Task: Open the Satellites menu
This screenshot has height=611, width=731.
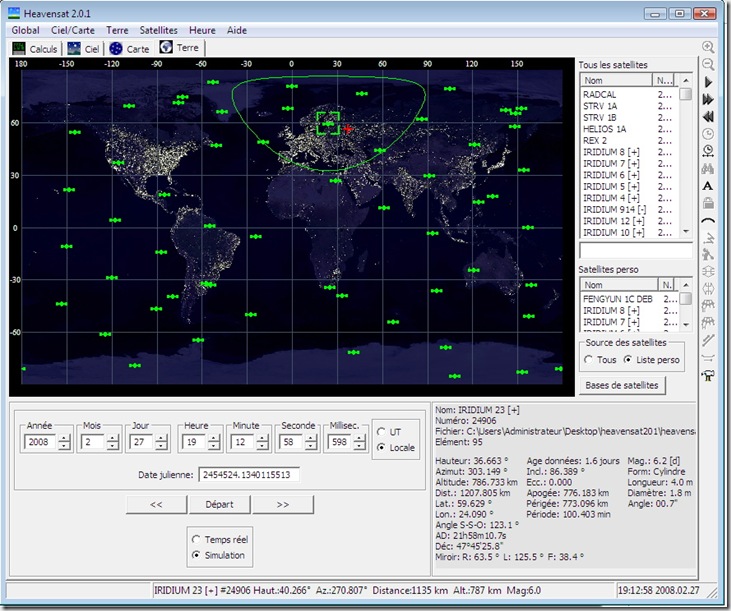Action: [x=159, y=30]
